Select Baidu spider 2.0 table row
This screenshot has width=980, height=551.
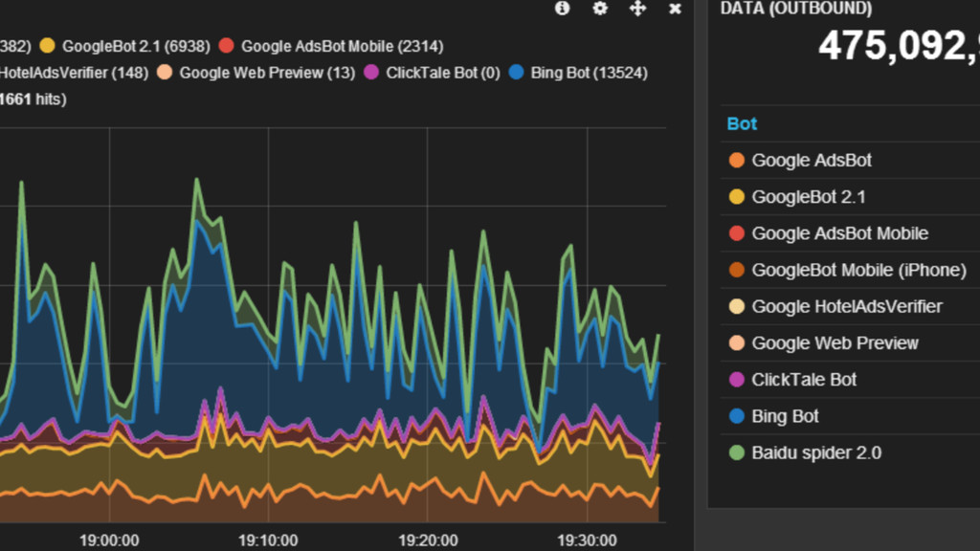pyautogui.click(x=850, y=452)
